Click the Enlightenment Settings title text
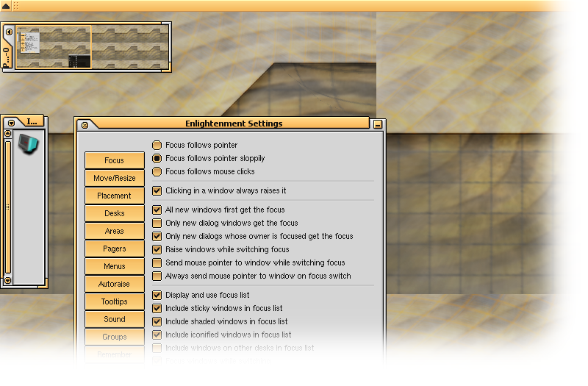Viewport: 588px width, 386px height. (234, 124)
